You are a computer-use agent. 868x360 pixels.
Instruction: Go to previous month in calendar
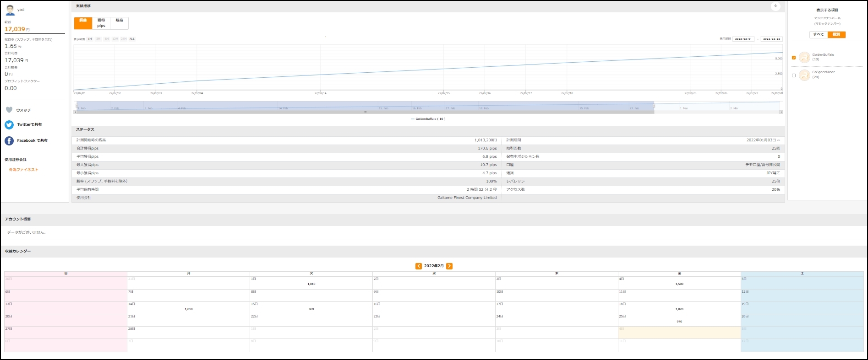(x=419, y=266)
